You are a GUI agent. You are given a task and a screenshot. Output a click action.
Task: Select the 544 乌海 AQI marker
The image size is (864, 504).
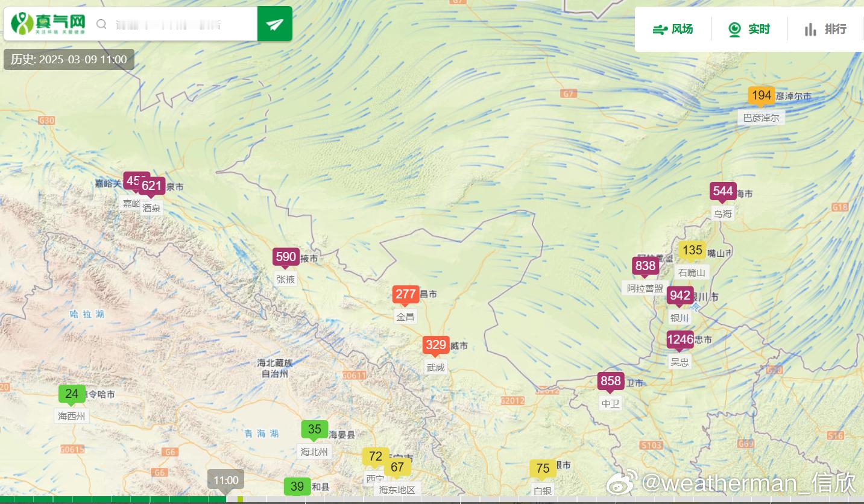tap(723, 192)
